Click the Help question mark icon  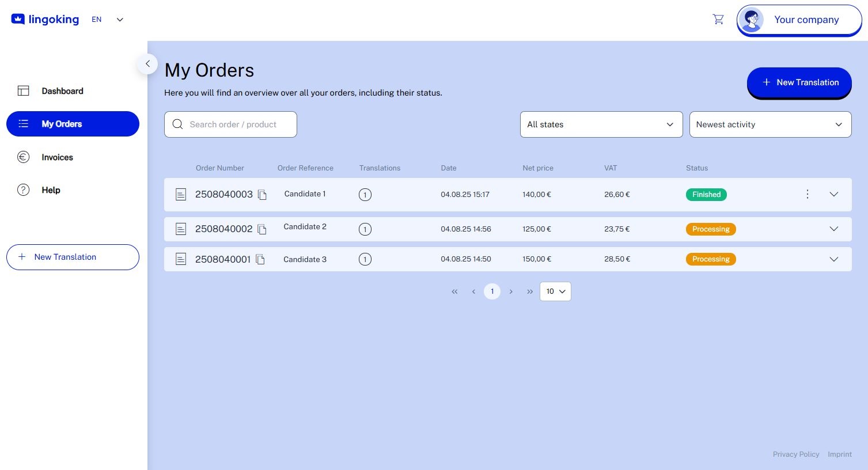[23, 189]
